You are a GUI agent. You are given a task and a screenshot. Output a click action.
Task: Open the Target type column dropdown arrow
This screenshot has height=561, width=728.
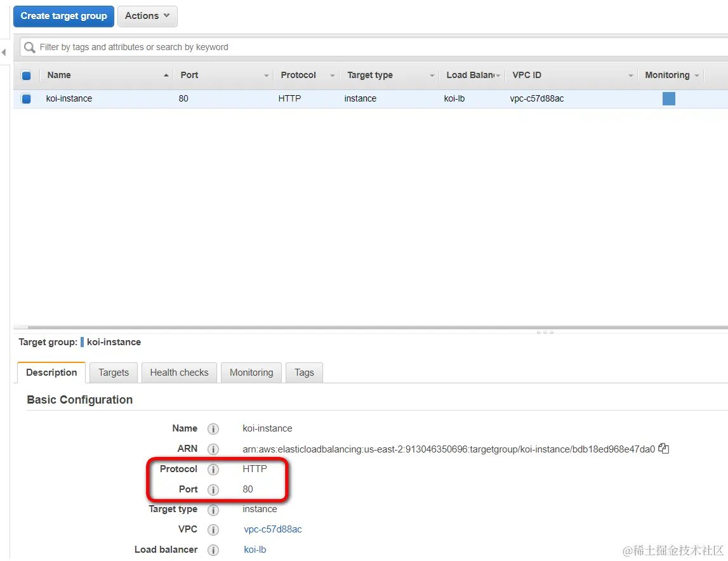pos(432,76)
